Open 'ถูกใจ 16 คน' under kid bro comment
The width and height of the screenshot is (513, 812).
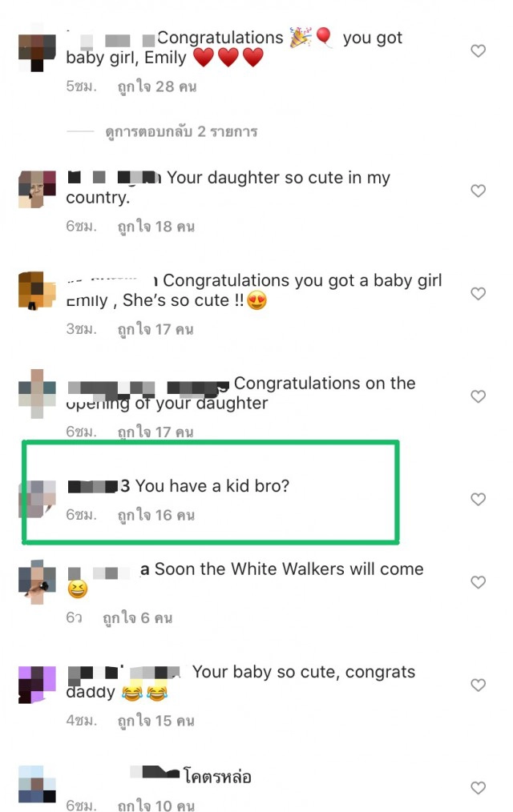point(156,515)
